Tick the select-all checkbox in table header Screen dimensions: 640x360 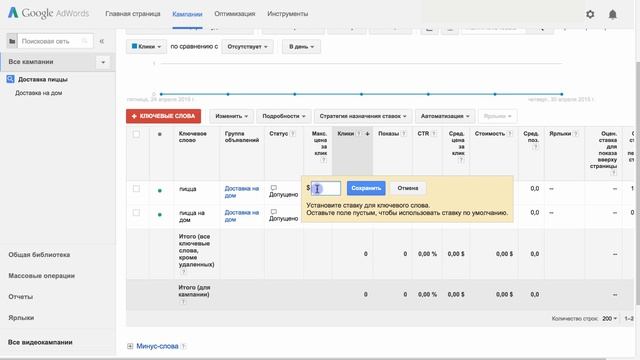[136, 134]
